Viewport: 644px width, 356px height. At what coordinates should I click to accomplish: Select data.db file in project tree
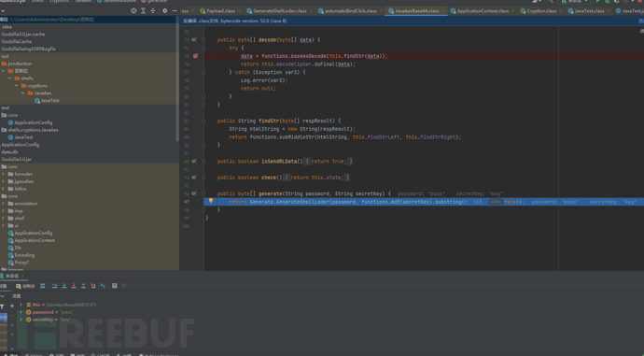(x=9, y=152)
